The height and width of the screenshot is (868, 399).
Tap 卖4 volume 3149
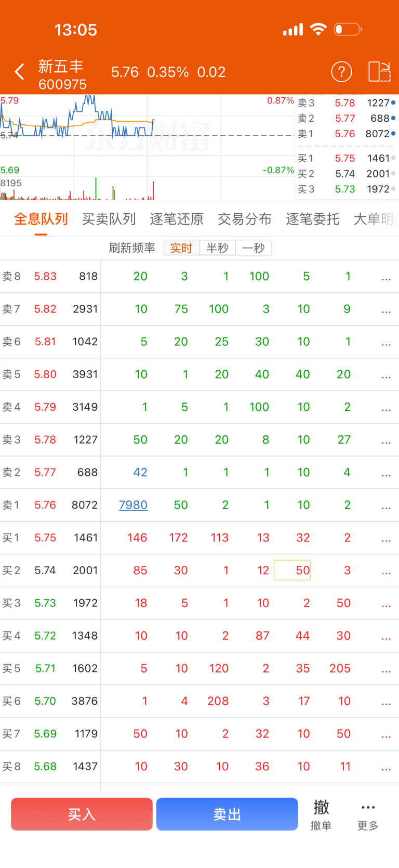click(85, 407)
